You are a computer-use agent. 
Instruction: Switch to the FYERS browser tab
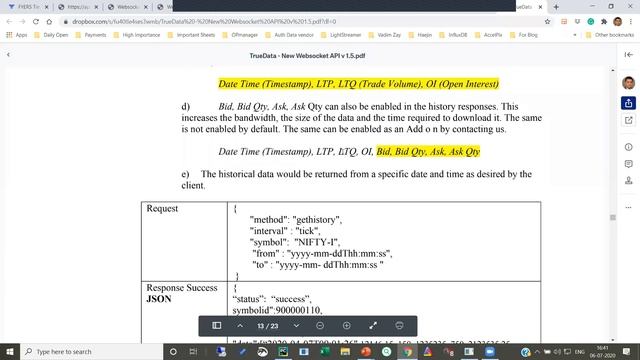coord(28,7)
